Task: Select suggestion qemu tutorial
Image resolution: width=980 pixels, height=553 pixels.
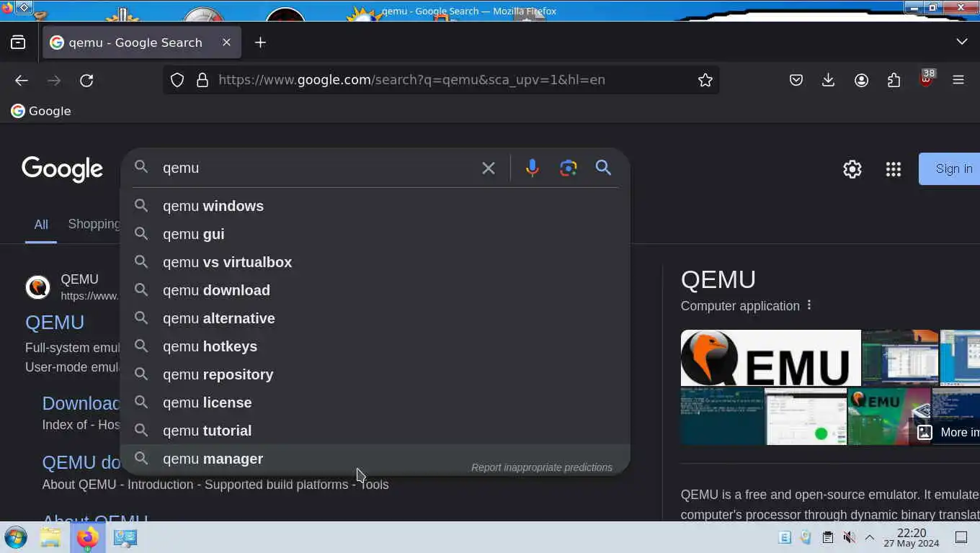Action: 375,431
